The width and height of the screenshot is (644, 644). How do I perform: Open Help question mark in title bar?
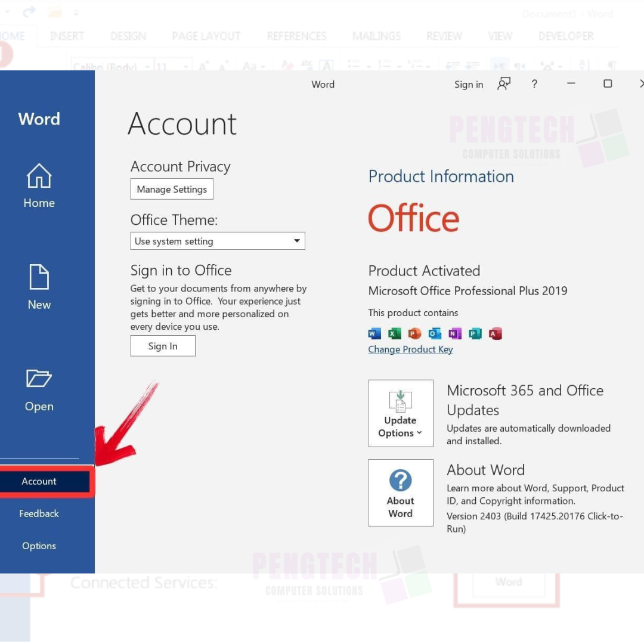[x=534, y=84]
